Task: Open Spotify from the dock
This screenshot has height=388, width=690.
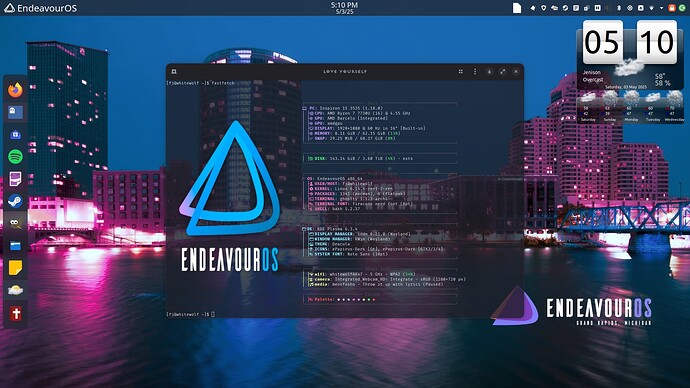Action: [15, 156]
